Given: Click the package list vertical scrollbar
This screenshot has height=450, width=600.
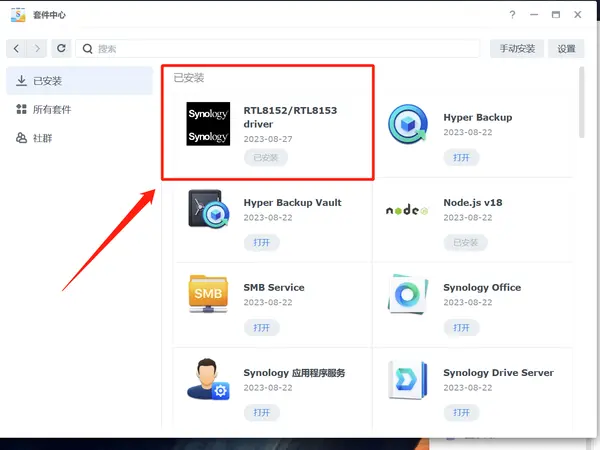Looking at the screenshot, I should coord(582,102).
